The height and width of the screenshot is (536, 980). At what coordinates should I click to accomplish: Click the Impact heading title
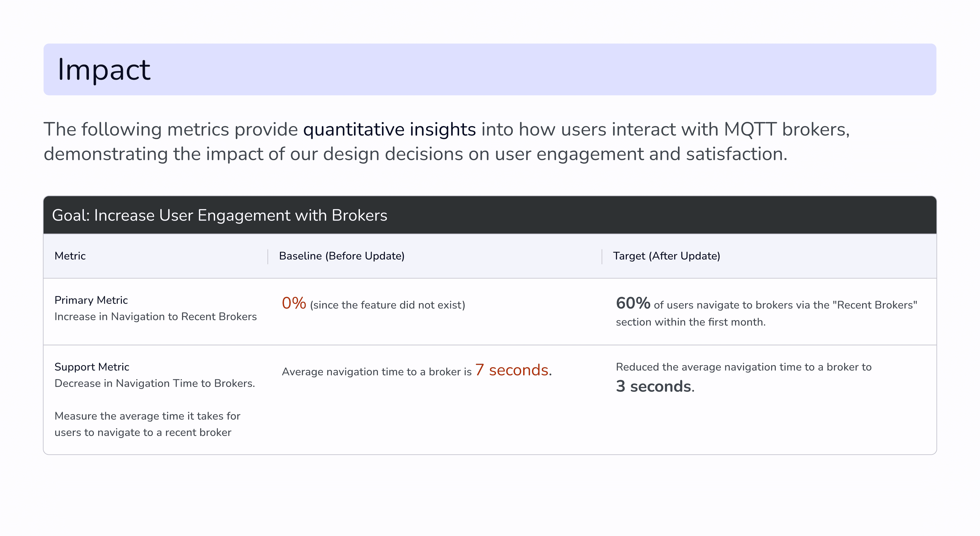104,70
